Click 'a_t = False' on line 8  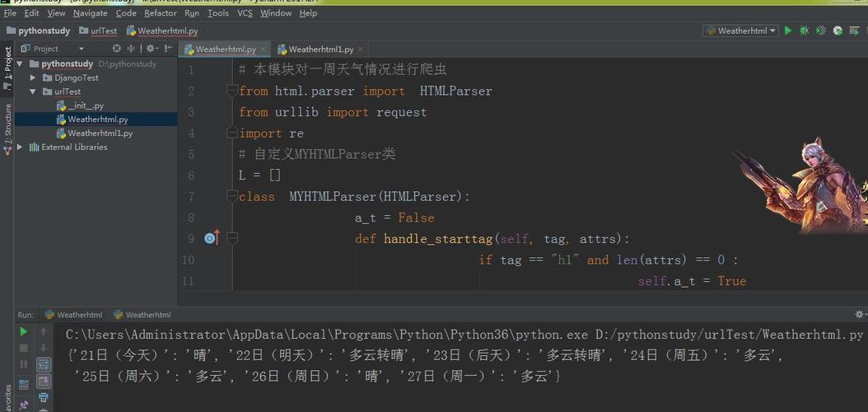point(394,218)
